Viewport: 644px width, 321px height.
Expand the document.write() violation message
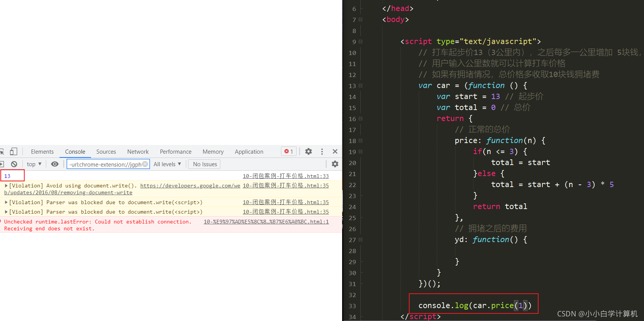pos(6,186)
